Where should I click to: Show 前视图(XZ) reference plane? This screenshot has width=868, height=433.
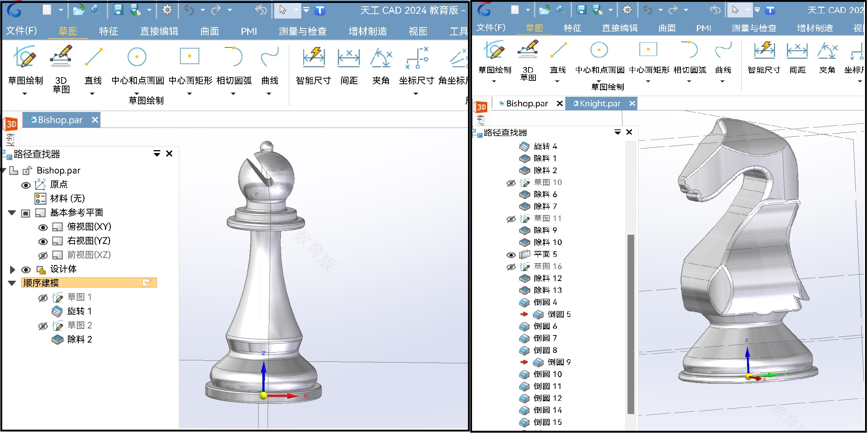pos(43,255)
